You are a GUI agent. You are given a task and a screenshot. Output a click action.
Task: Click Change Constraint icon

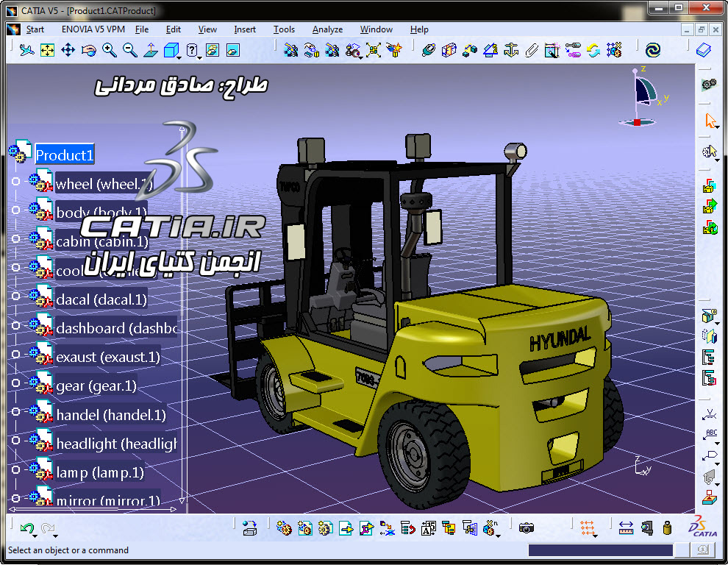[x=593, y=50]
